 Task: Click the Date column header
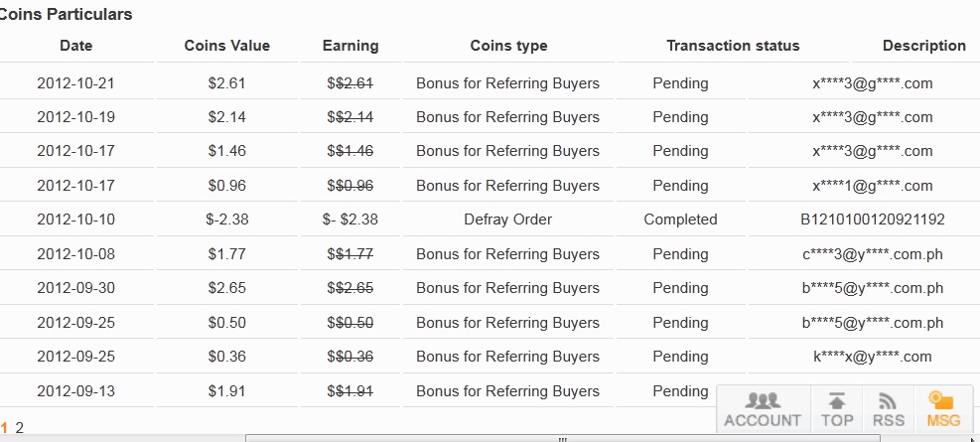point(76,46)
